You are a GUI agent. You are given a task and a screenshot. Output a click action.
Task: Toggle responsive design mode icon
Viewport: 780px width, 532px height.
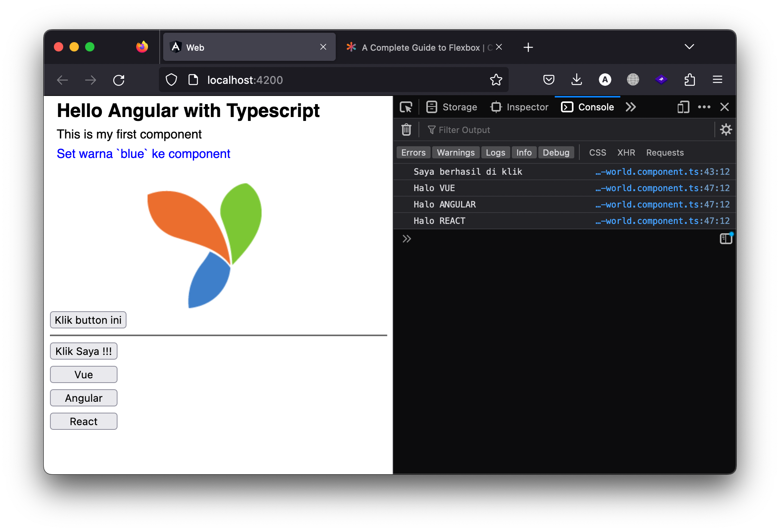coord(683,107)
